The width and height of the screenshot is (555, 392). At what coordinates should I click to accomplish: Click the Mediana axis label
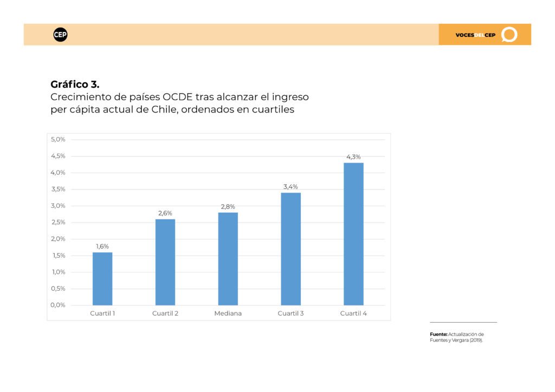point(228,313)
